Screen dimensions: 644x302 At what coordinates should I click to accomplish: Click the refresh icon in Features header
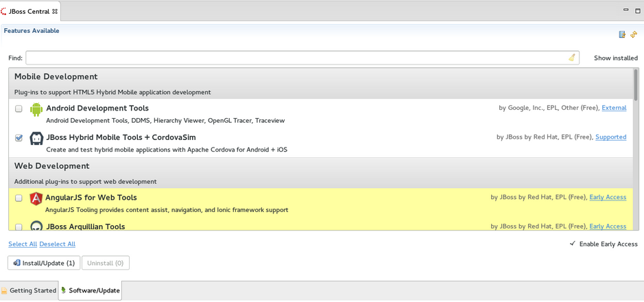click(634, 34)
